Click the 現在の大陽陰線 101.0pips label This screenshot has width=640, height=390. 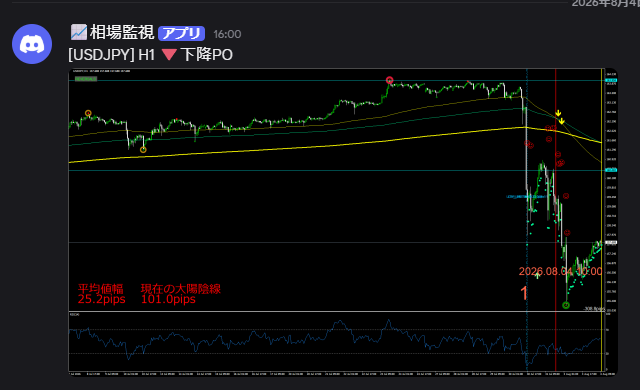(x=181, y=294)
